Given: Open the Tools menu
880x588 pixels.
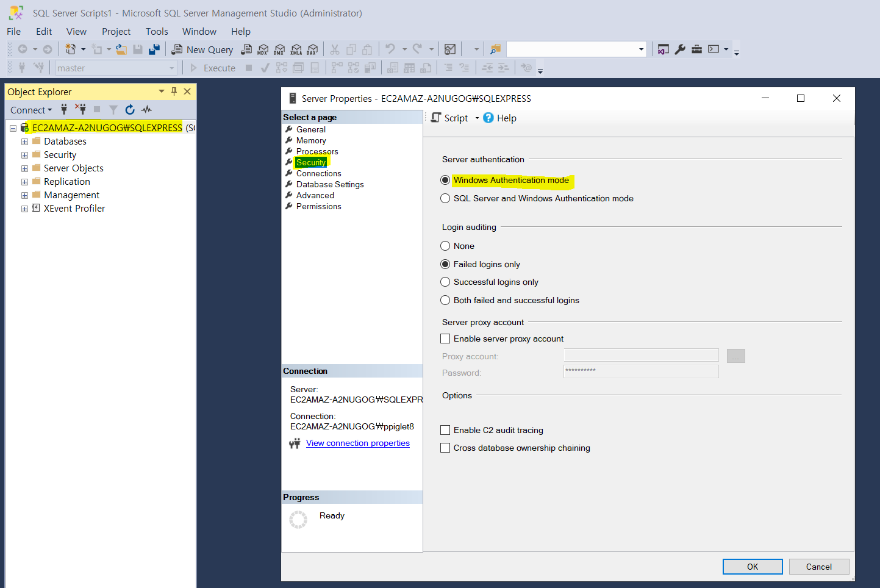Looking at the screenshot, I should [x=157, y=31].
